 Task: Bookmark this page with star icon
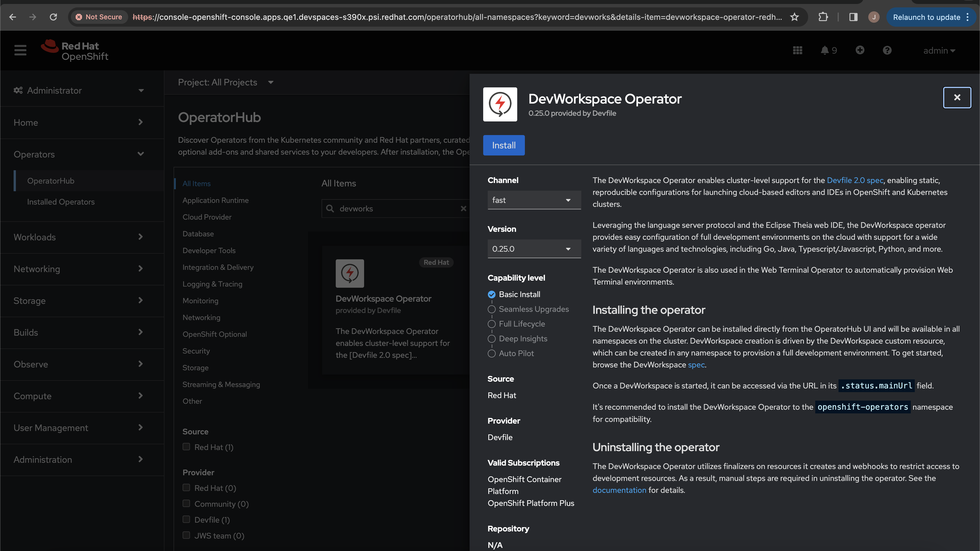click(794, 17)
